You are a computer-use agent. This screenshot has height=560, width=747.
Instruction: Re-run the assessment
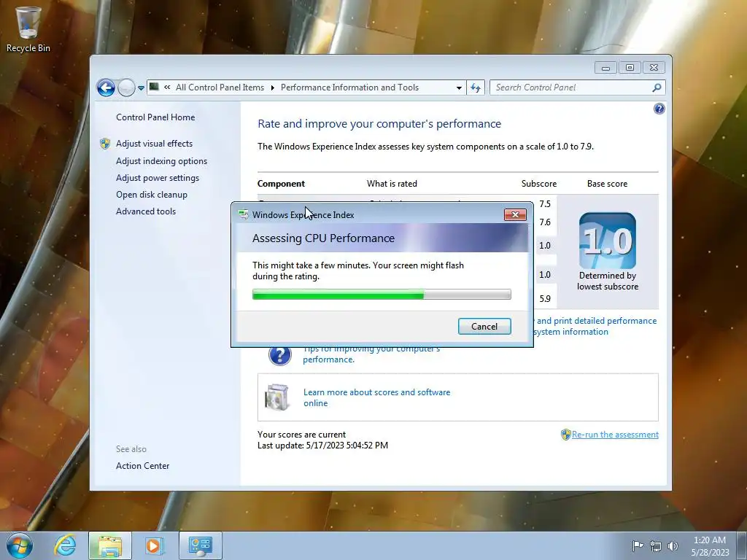[x=615, y=435]
